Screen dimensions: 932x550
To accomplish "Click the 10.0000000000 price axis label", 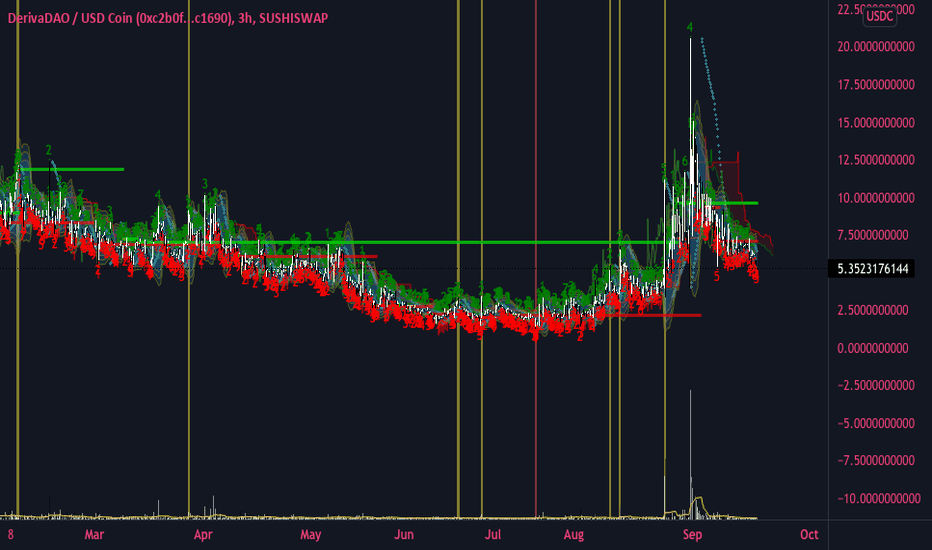I will pos(876,198).
